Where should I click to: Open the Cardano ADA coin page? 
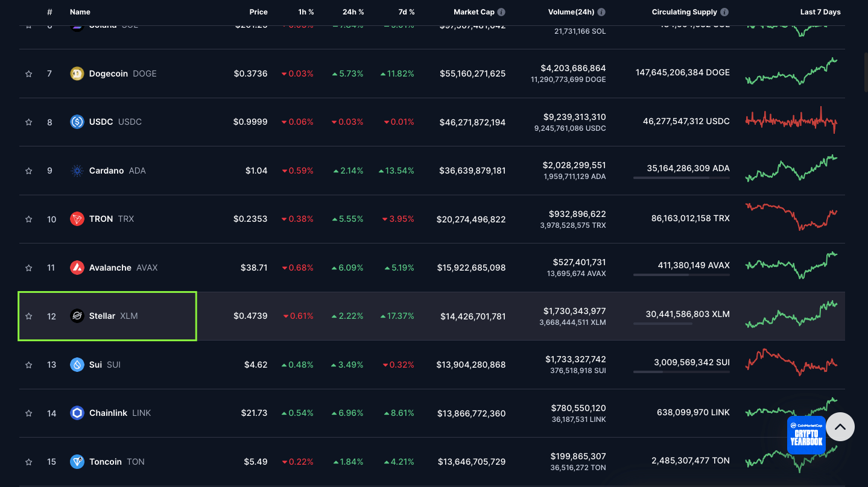point(117,171)
